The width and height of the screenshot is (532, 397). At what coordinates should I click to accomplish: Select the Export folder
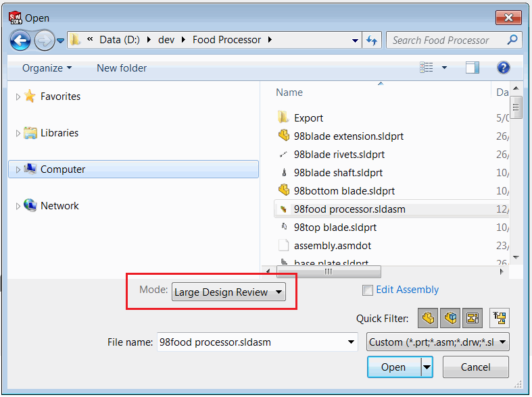click(x=308, y=118)
